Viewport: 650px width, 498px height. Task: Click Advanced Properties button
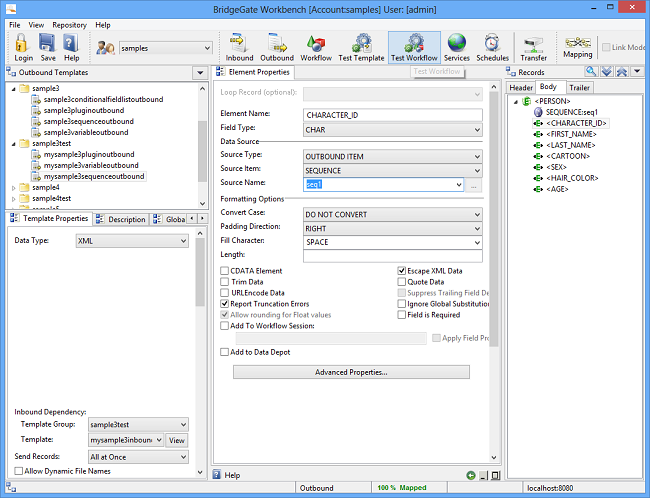coord(351,372)
